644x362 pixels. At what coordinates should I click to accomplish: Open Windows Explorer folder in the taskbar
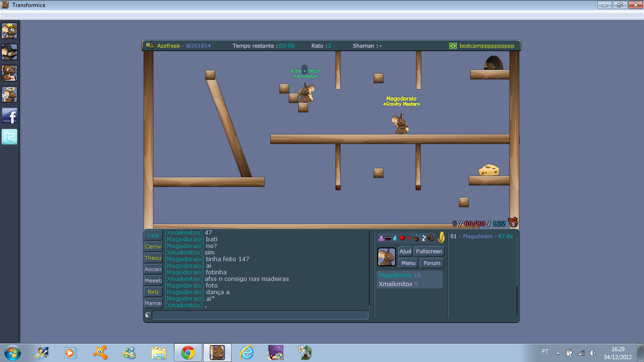coord(159,353)
